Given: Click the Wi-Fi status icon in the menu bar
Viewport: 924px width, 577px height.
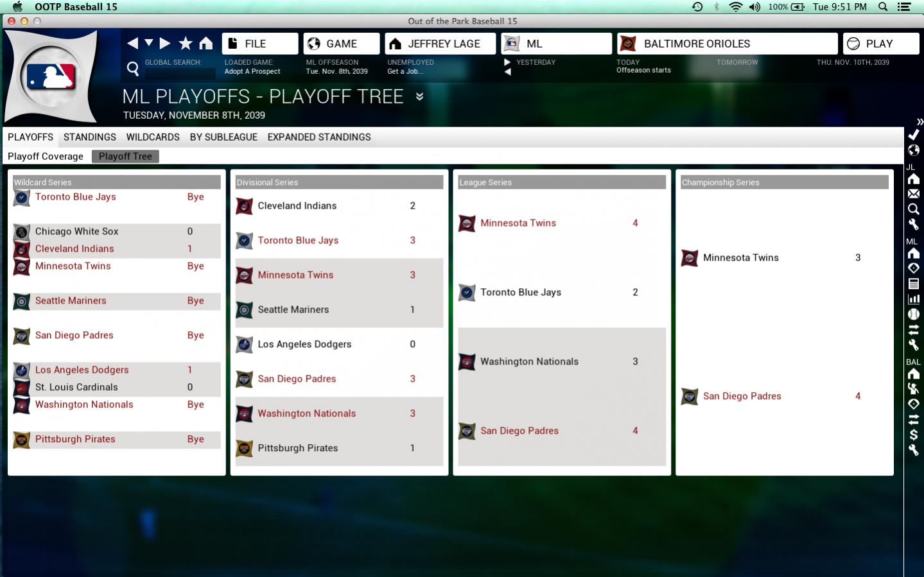Looking at the screenshot, I should [736, 6].
